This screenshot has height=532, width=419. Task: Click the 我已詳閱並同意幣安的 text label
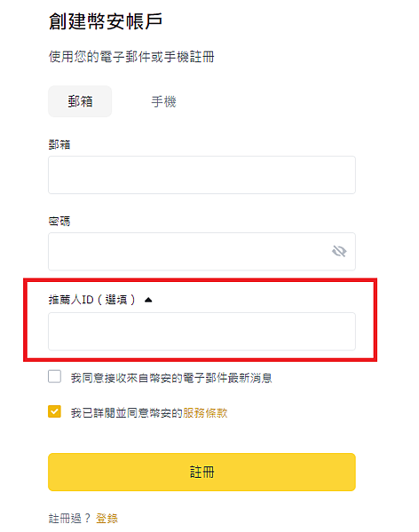pos(127,413)
